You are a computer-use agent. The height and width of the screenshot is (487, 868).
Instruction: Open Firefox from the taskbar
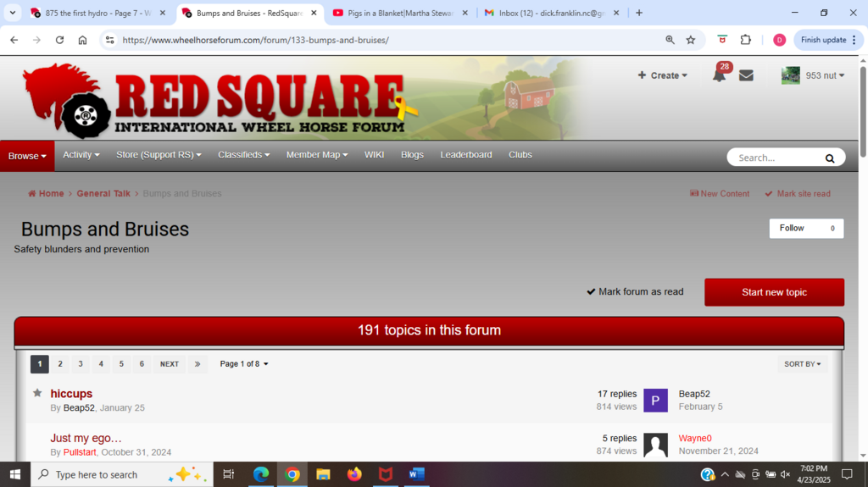coord(354,474)
